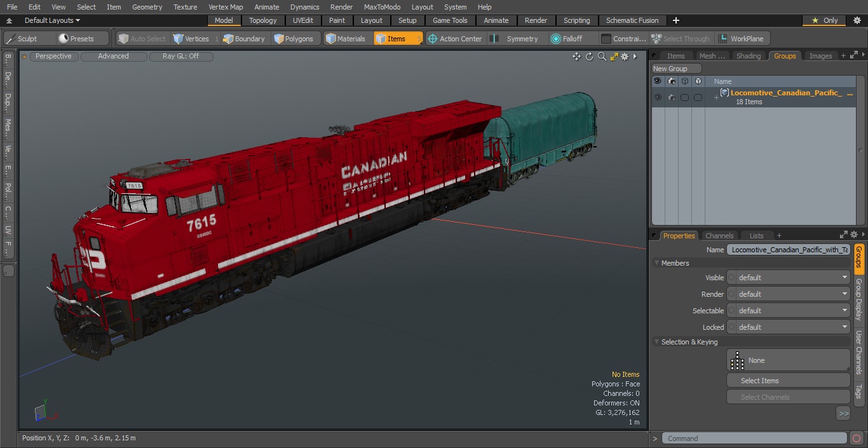The height and width of the screenshot is (448, 868).
Task: Open the Action Center options
Action: pos(455,39)
